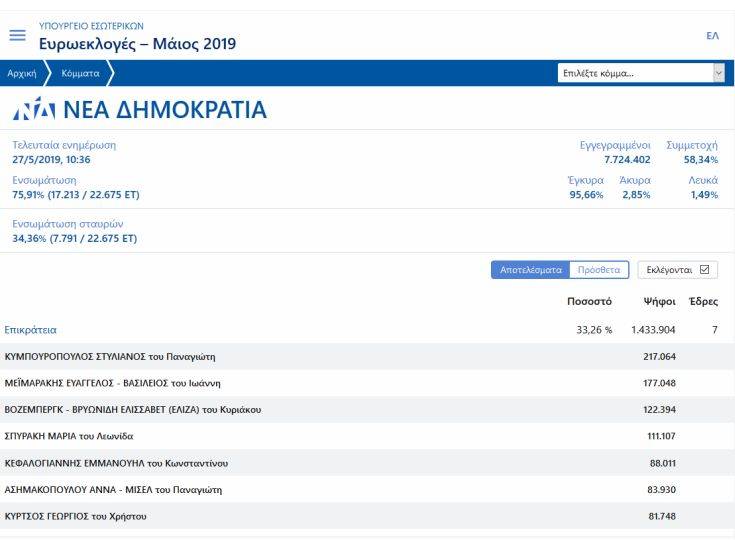Select candidate ΜΕΪΜΑΡΑΚΗΣ ΕΥΑΓΓΕΛΟΣ row
735x540 pixels.
tap(112, 383)
